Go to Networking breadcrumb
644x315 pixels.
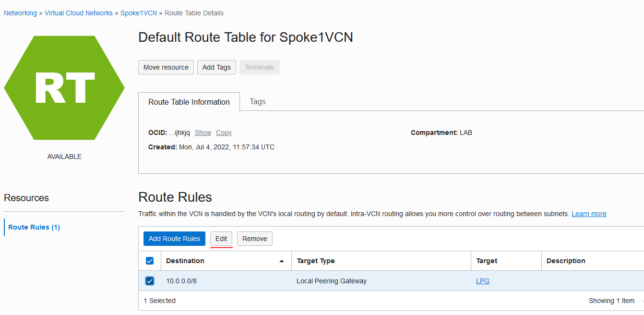pyautogui.click(x=20, y=13)
